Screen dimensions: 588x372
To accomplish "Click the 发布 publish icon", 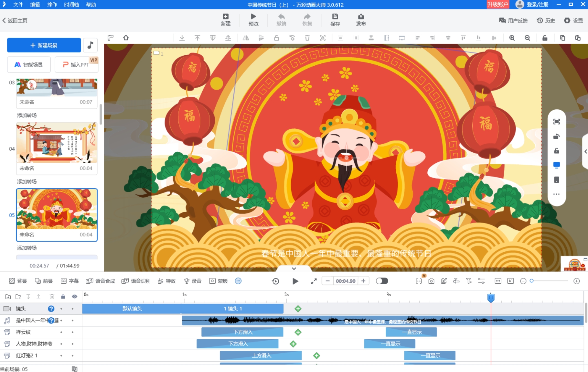I will pyautogui.click(x=361, y=20).
